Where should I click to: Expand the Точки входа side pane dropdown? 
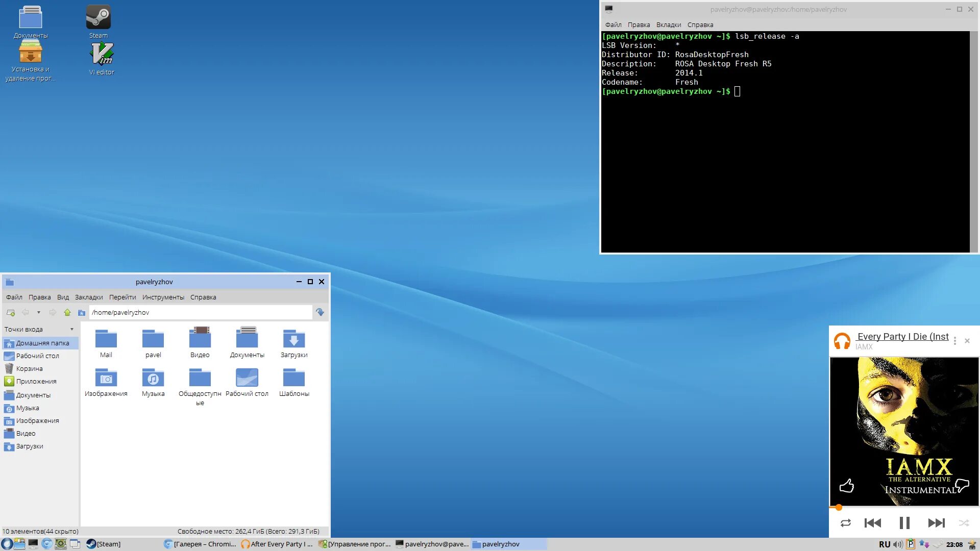pos(72,329)
